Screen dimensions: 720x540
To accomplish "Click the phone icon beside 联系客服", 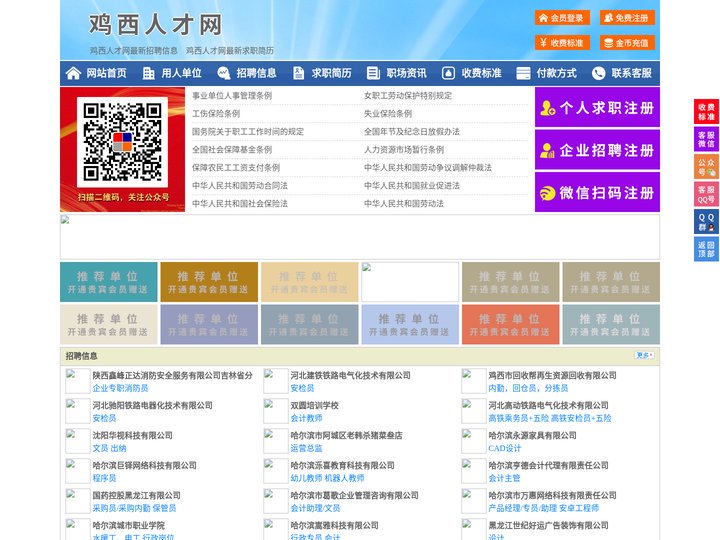I will [598, 73].
